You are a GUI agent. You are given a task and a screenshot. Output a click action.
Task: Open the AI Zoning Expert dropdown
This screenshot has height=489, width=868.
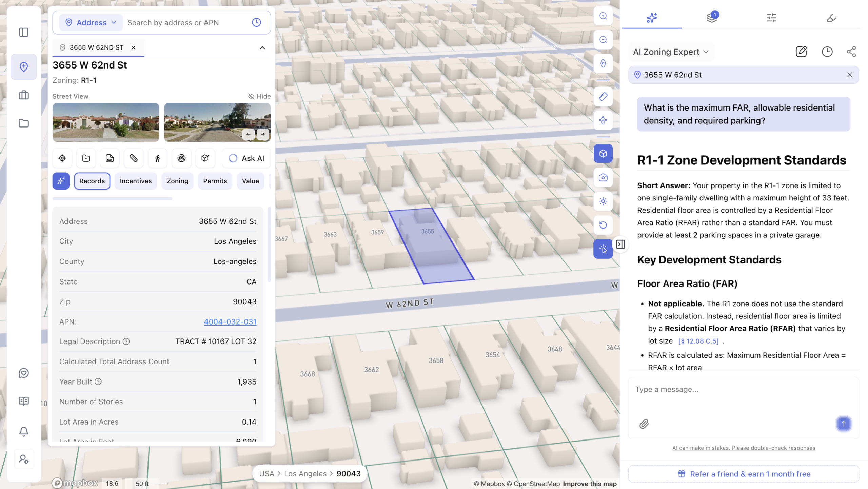click(x=671, y=52)
